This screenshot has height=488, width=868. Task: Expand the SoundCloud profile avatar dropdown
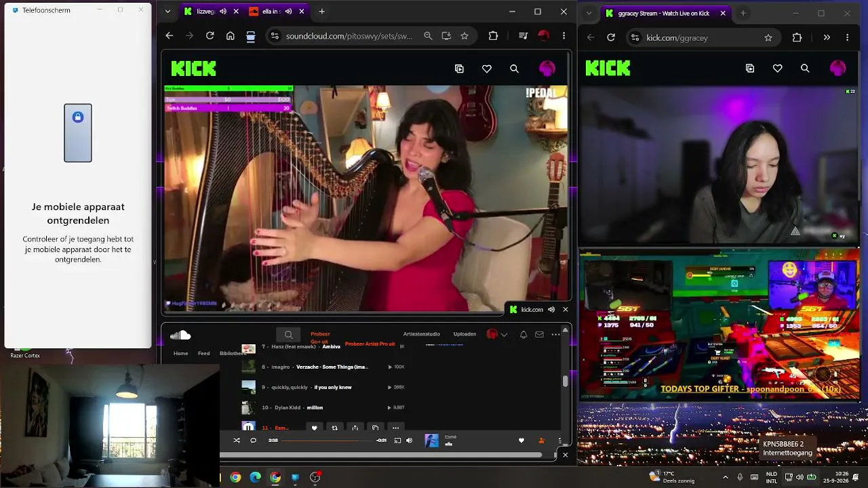pyautogui.click(x=497, y=334)
